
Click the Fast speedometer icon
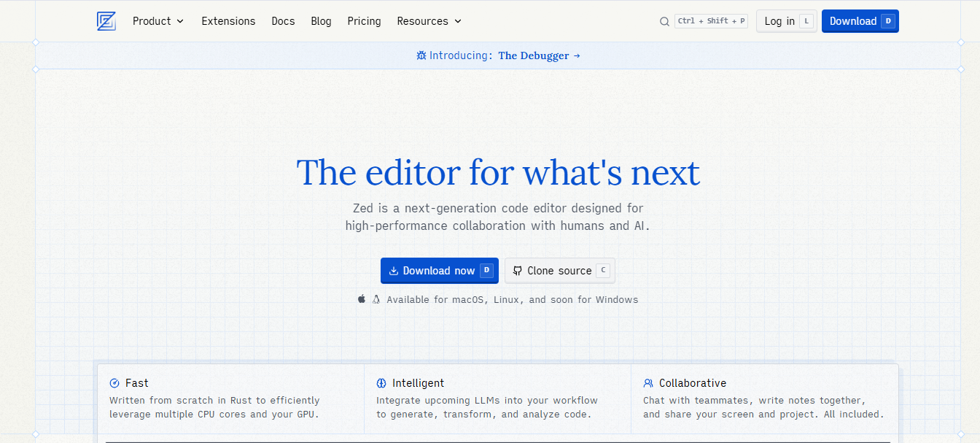pyautogui.click(x=114, y=383)
